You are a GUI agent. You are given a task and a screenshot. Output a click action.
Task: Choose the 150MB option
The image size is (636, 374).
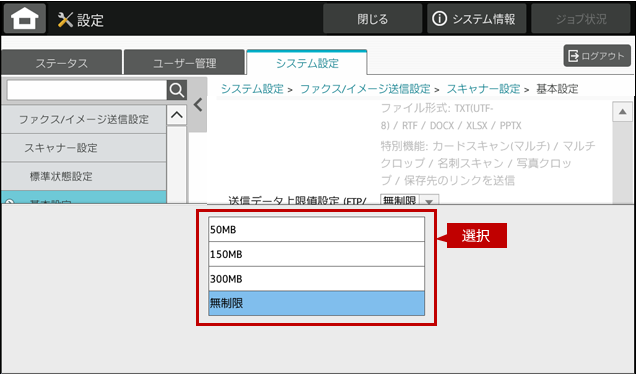click(316, 254)
